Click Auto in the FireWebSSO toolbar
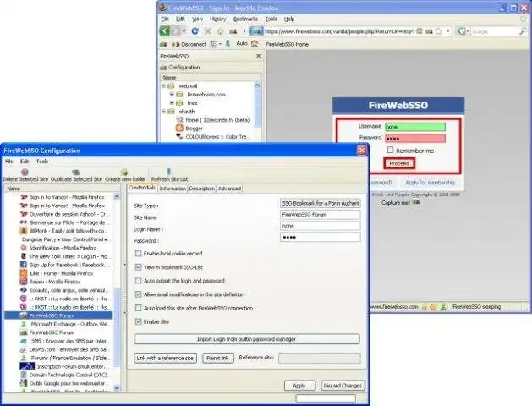 coord(242,43)
